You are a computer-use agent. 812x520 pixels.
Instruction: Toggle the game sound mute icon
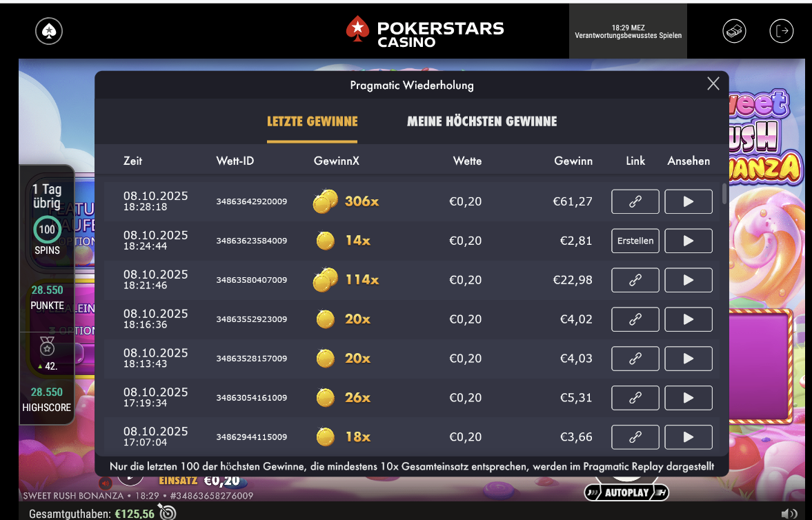point(105,483)
